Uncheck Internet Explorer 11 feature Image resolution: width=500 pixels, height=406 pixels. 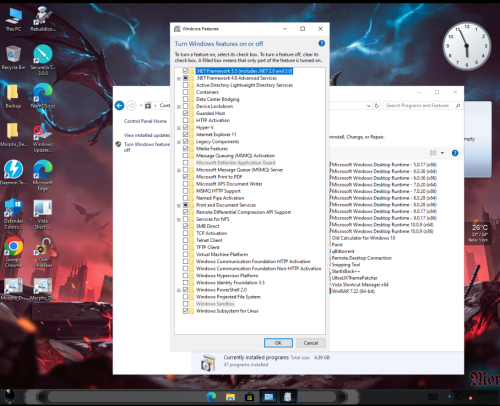coord(185,134)
